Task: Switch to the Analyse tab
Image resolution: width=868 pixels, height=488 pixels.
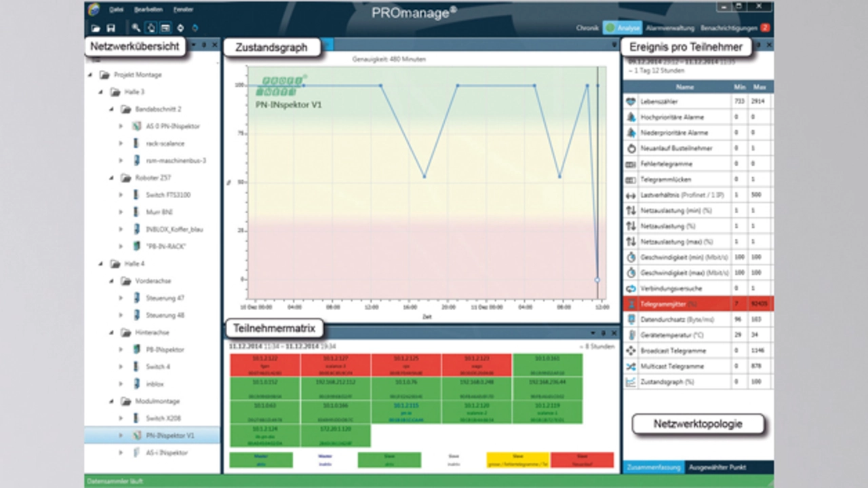Action: coord(623,28)
